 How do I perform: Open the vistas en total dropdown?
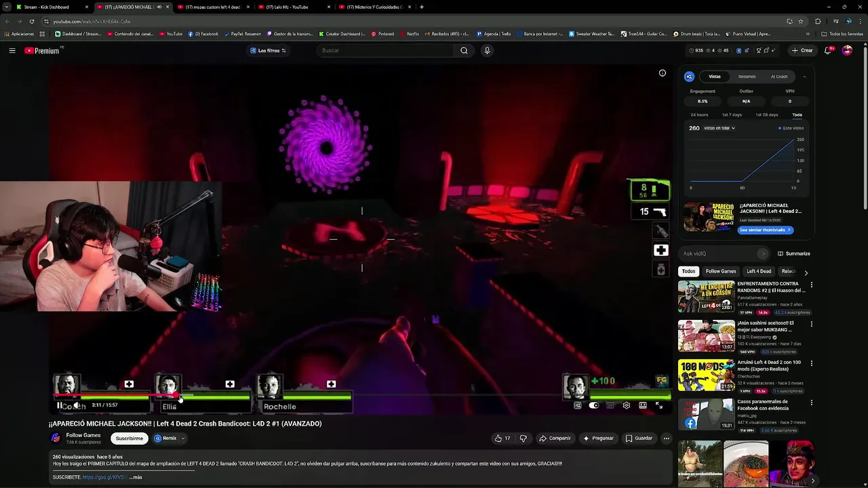point(719,128)
